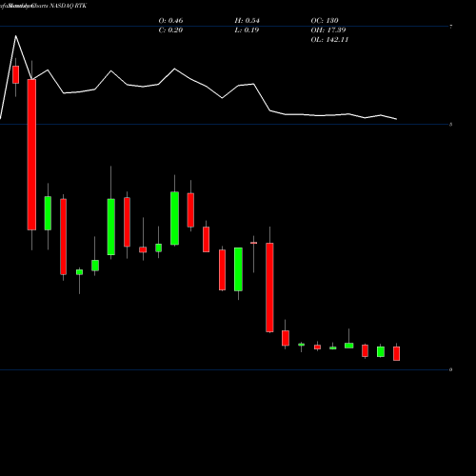Click the peak of the white line

click(x=16, y=36)
